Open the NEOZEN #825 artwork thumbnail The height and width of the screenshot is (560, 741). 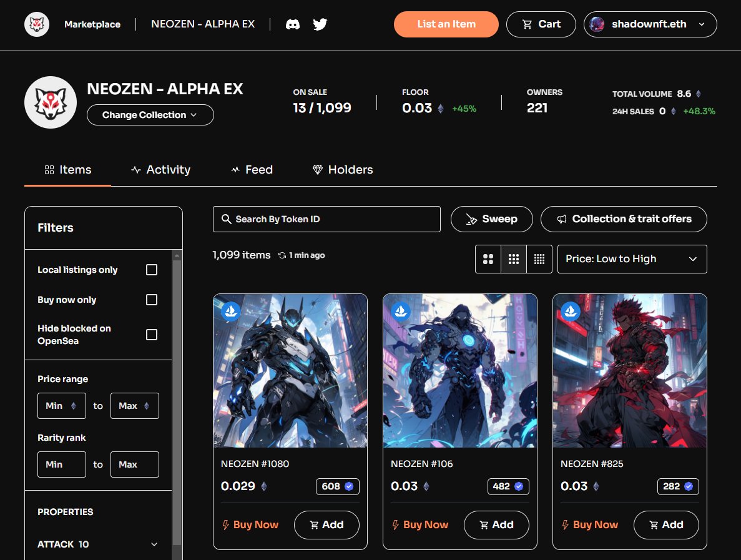630,370
